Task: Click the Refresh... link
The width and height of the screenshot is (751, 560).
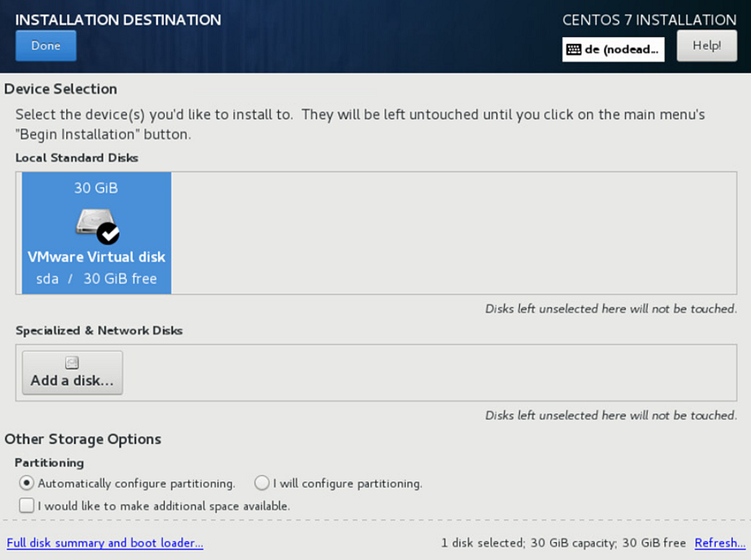Action: (720, 543)
